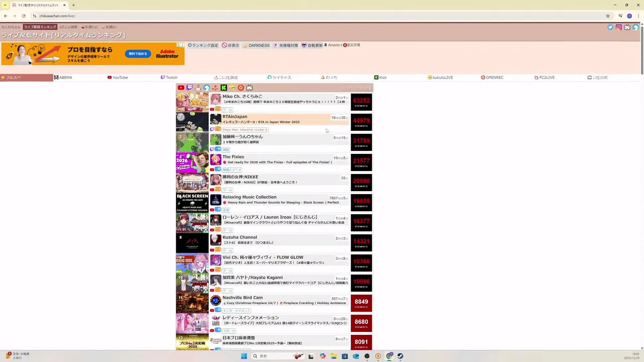Screen dimensions: 644x362
Task: Open the Windows Start button
Action: (244, 356)
